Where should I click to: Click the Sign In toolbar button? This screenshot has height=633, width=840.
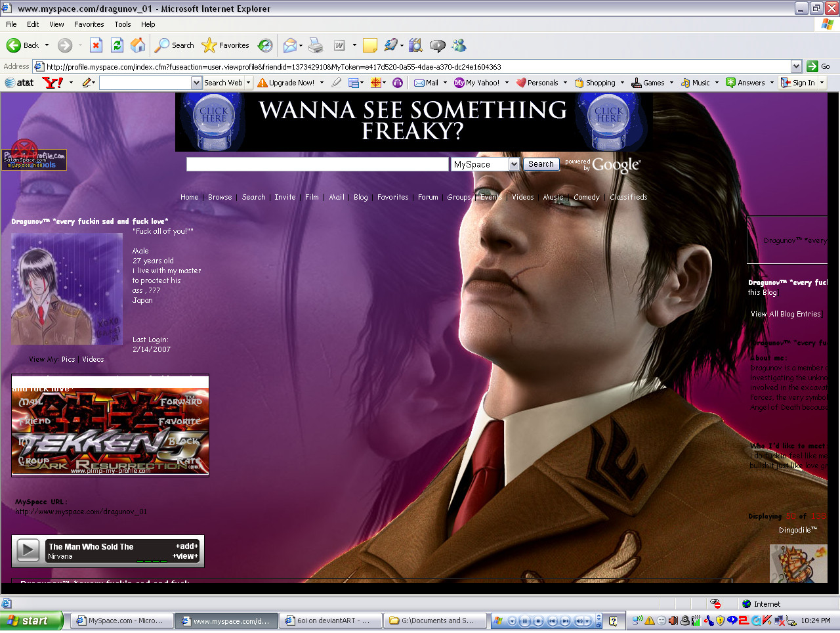[x=797, y=83]
